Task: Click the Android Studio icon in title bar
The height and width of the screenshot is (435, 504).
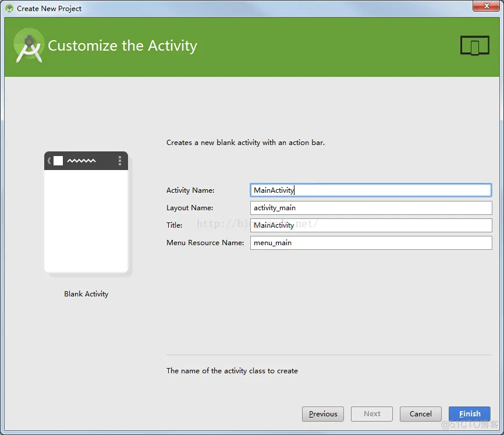Action: pyautogui.click(x=9, y=8)
